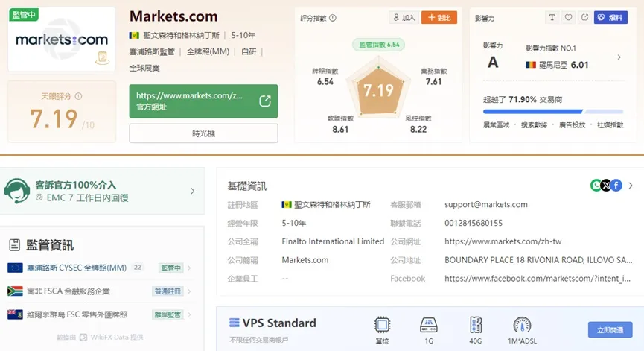This screenshot has height=351, width=644.
Task: Expand the 南非 FSCA row chevron
Action: (189, 291)
